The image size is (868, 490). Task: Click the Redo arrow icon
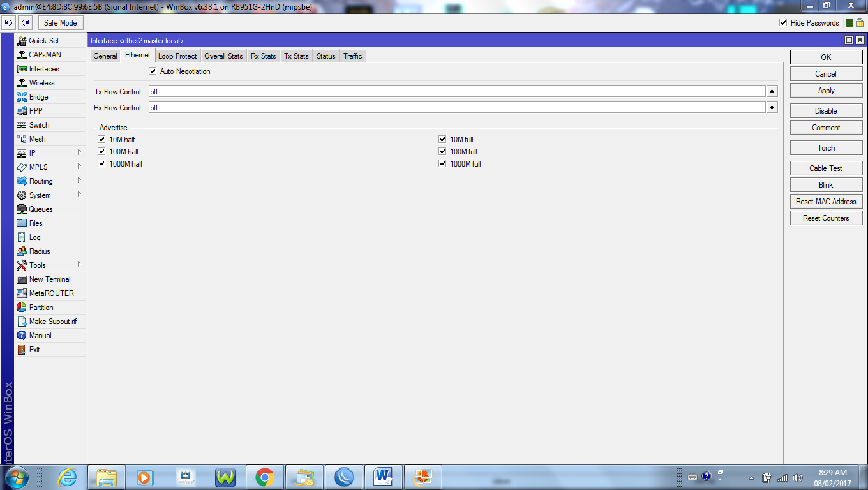pos(25,23)
